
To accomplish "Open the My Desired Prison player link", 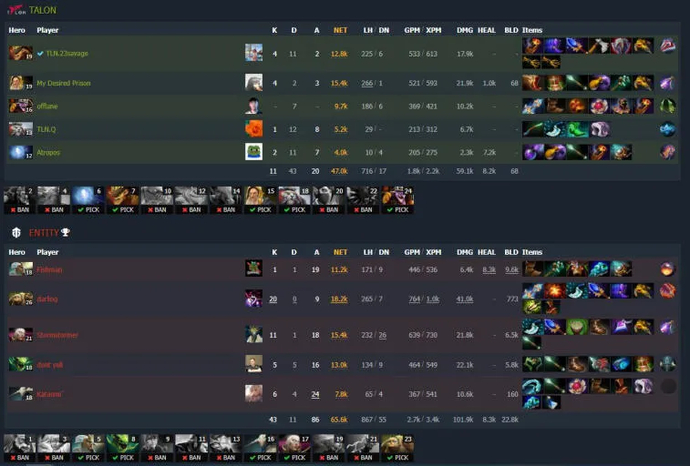I will [x=63, y=83].
